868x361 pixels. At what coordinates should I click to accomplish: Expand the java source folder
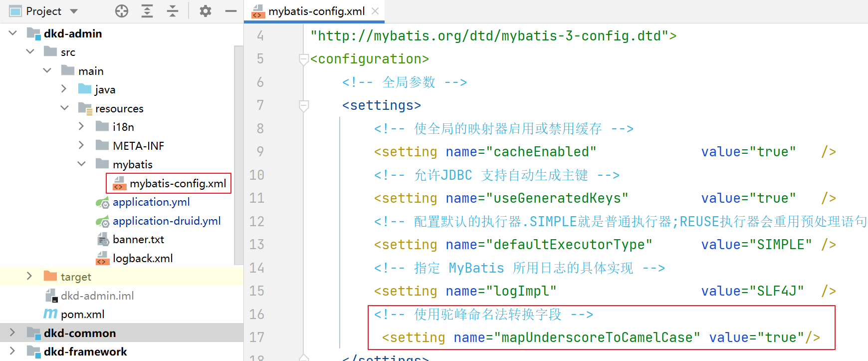pyautogui.click(x=64, y=89)
